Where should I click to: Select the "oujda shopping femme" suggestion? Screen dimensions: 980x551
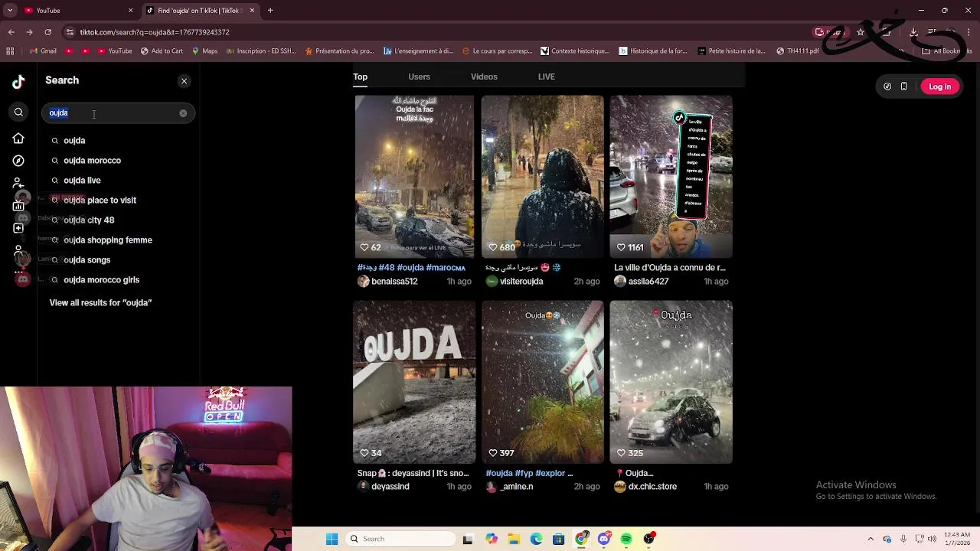pyautogui.click(x=119, y=240)
